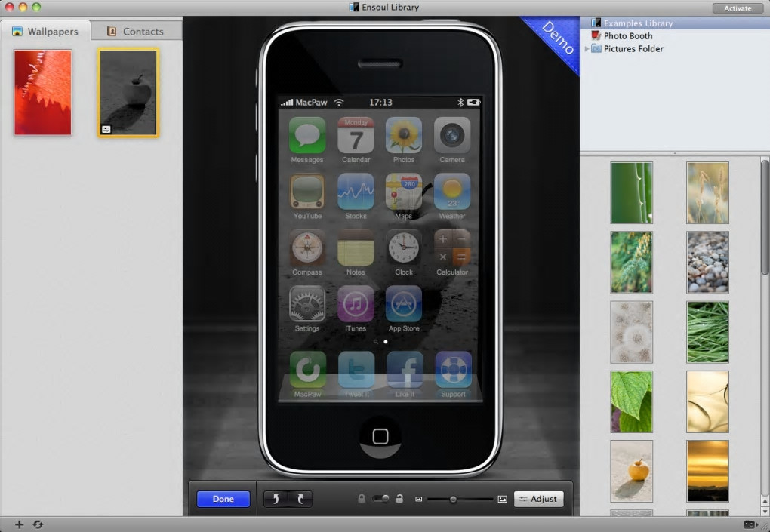Tap the Tweet It dock icon on phone
This screenshot has width=770, height=532.
pyautogui.click(x=356, y=370)
